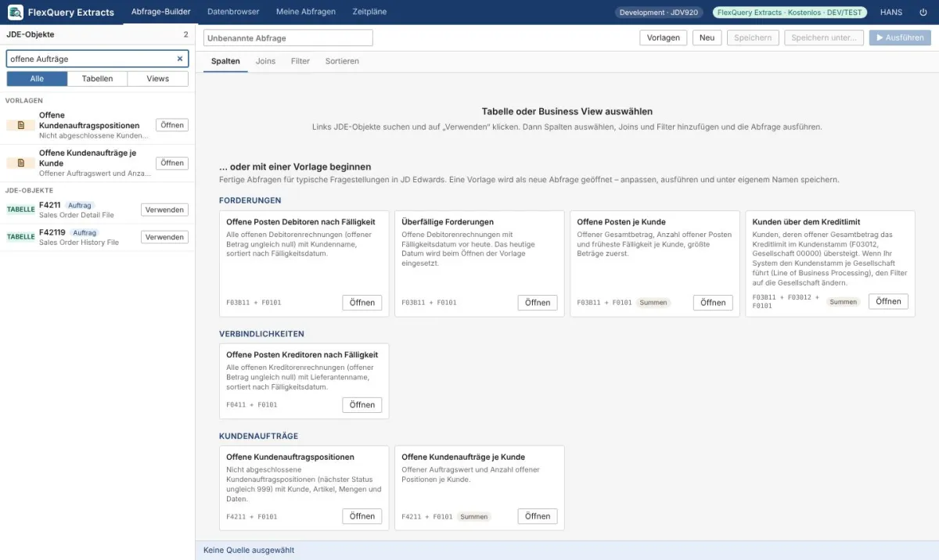Click the Auftrag tag next to F42119

click(x=85, y=232)
